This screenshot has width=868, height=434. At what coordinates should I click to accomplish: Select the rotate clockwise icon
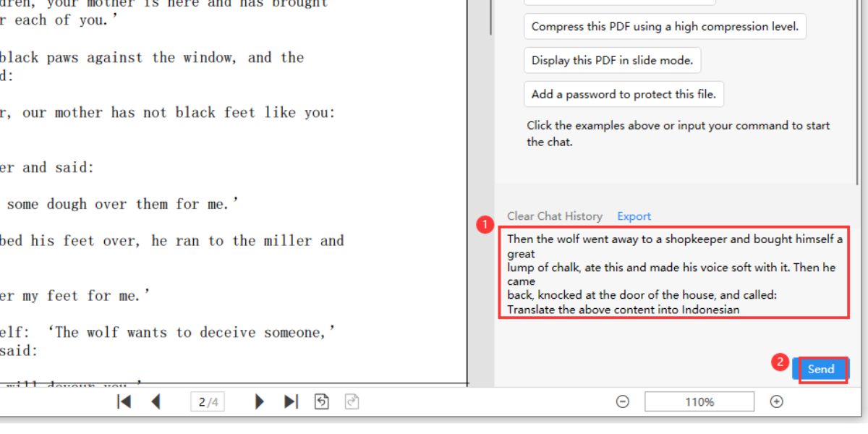pos(352,401)
